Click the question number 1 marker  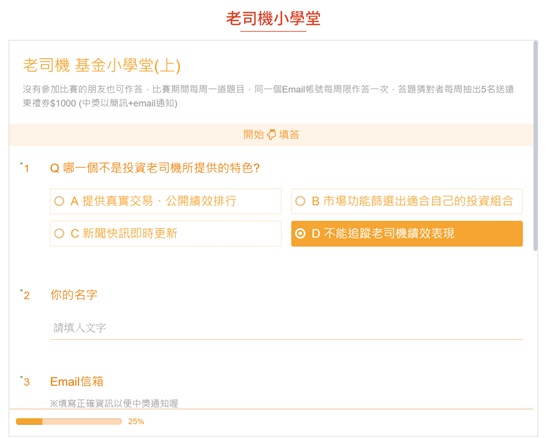point(26,168)
